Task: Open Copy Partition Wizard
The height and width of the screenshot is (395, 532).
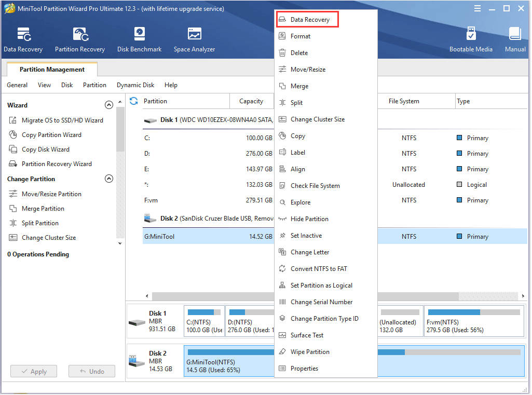Action: [51, 135]
